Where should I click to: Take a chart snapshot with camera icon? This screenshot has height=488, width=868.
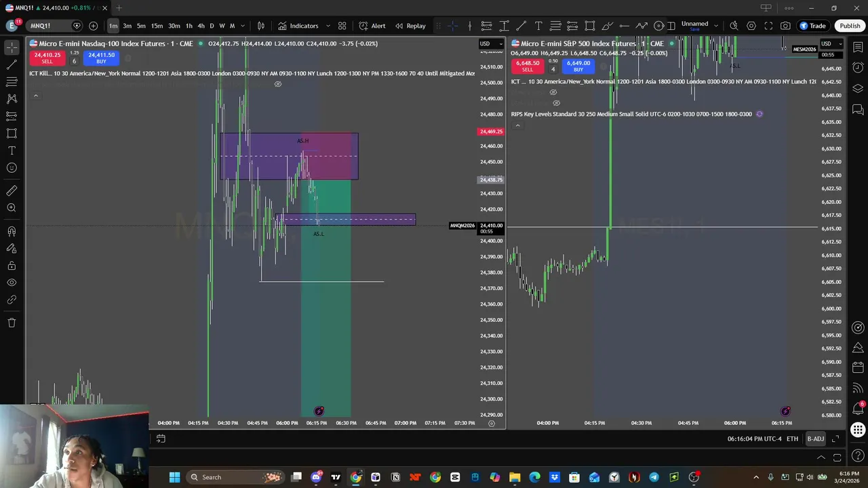[x=785, y=26]
